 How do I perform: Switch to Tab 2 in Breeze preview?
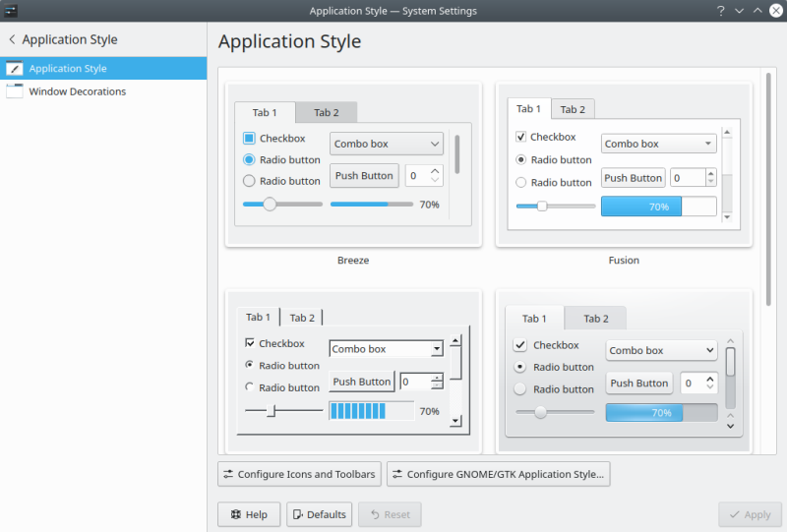[x=327, y=112]
